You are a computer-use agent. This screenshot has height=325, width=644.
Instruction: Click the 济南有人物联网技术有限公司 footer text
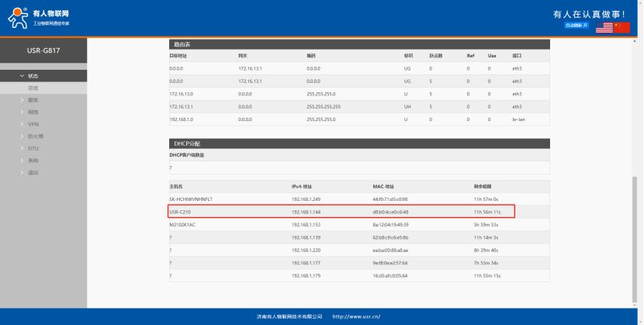(289, 316)
